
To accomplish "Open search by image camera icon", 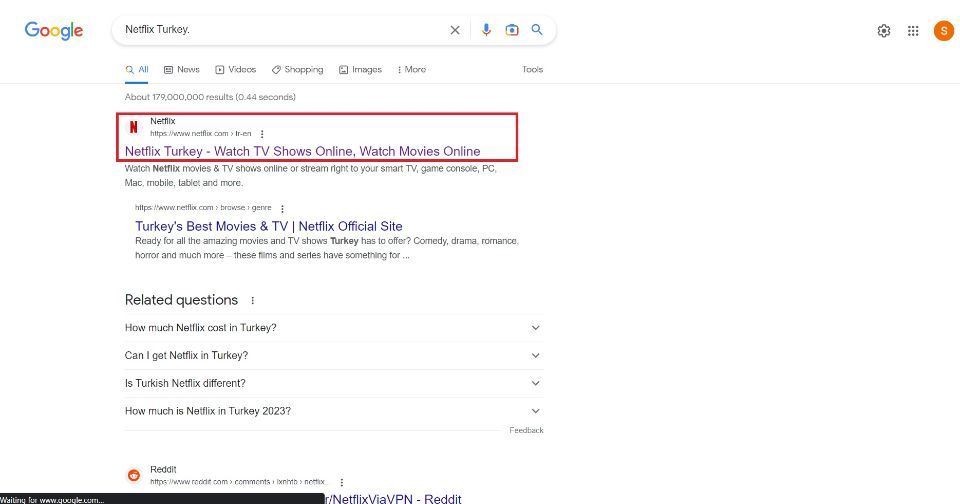I will point(512,29).
